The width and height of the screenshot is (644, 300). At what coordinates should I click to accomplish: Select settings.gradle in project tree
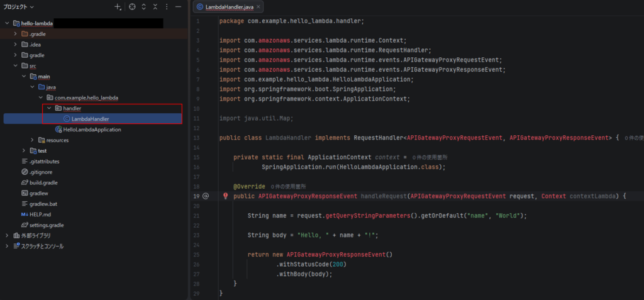pos(46,225)
